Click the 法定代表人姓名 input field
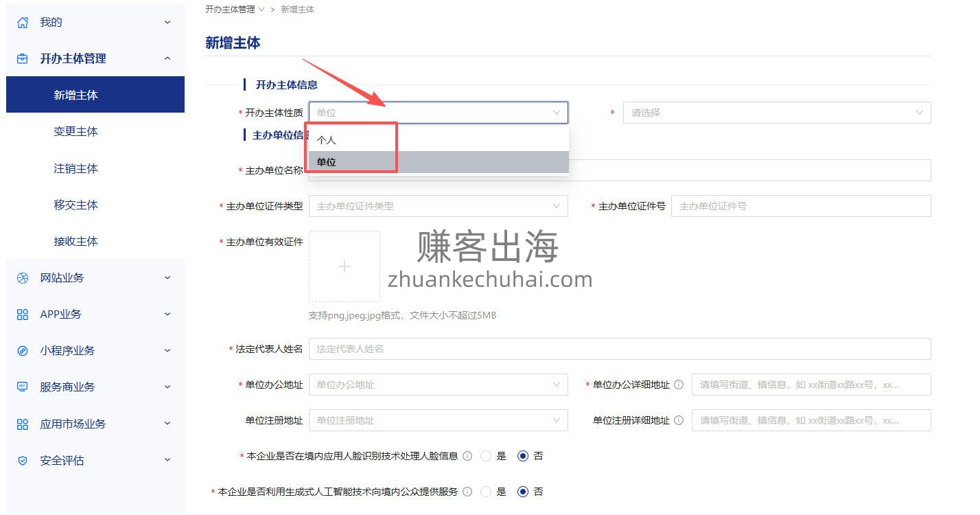The image size is (980, 515). (619, 349)
